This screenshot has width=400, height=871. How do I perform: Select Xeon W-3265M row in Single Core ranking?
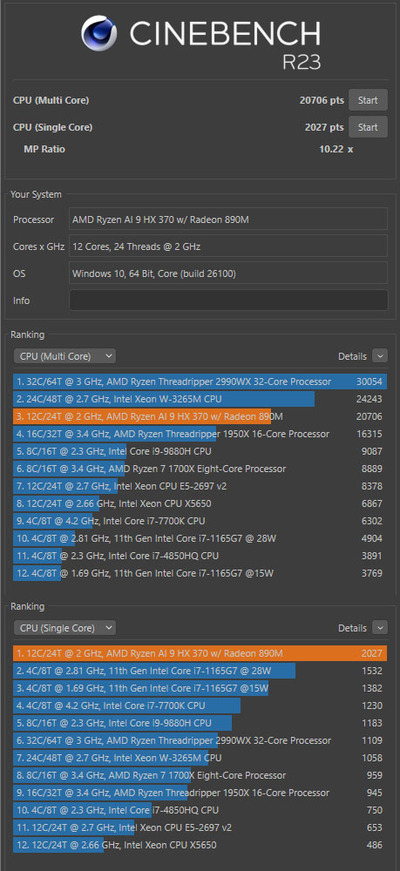click(x=200, y=758)
